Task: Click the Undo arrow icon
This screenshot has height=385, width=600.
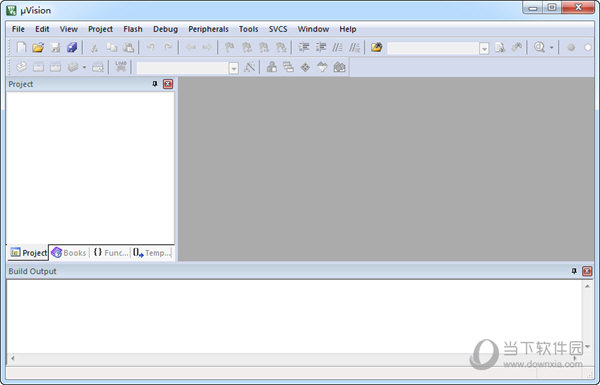Action: coord(151,47)
